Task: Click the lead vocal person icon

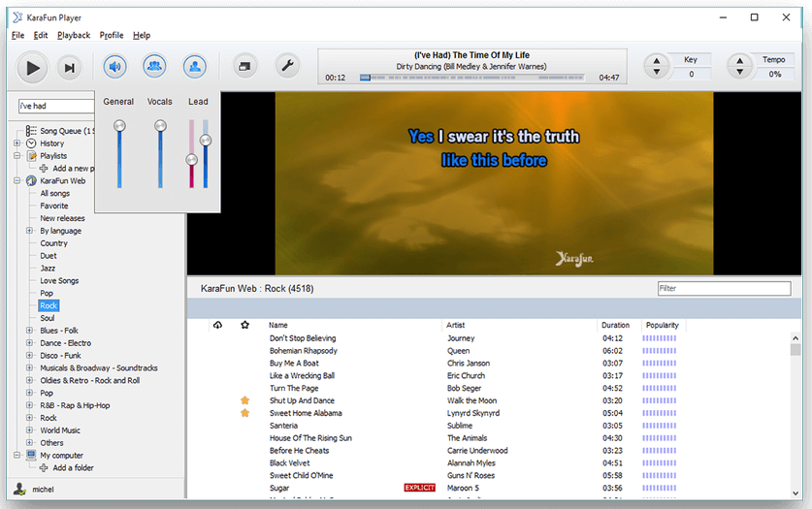Action: (x=195, y=67)
